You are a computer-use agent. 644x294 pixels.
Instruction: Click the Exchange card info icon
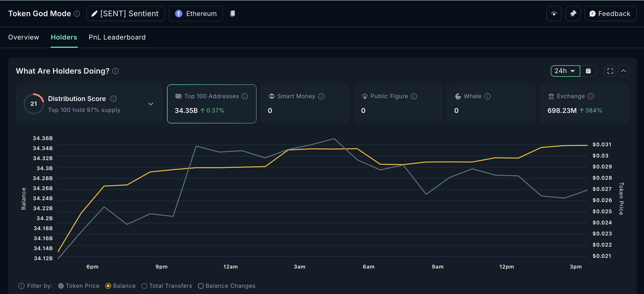(x=590, y=96)
